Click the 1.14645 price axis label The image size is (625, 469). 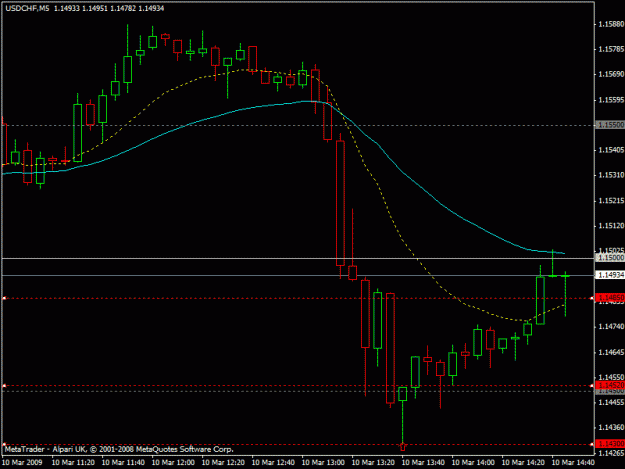point(611,352)
